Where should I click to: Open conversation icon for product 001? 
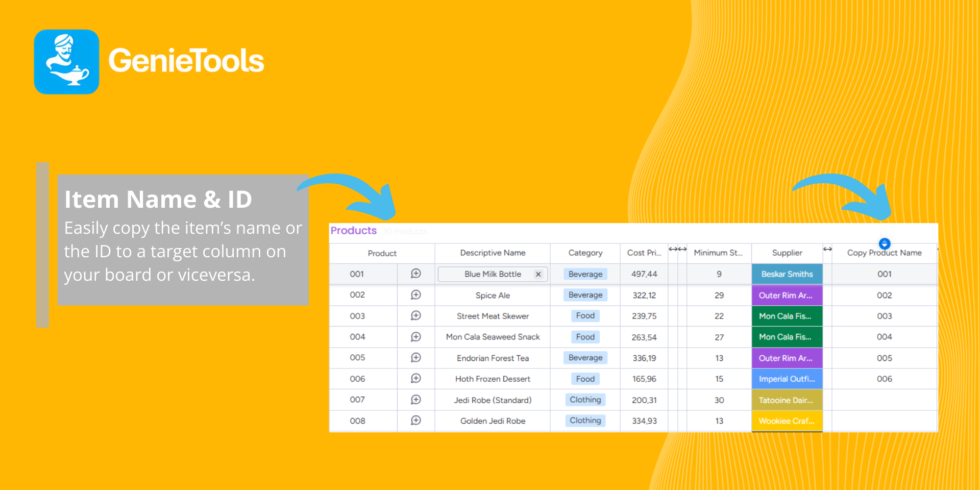(x=415, y=274)
